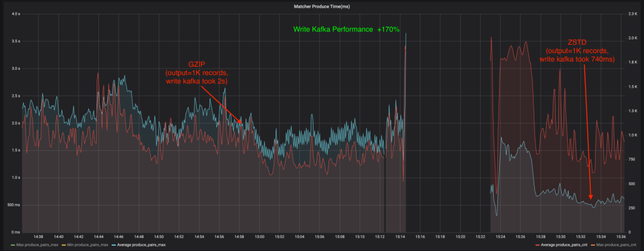Click the 15:06 time axis label
Viewport: 644px width, 251px height.
pos(320,237)
